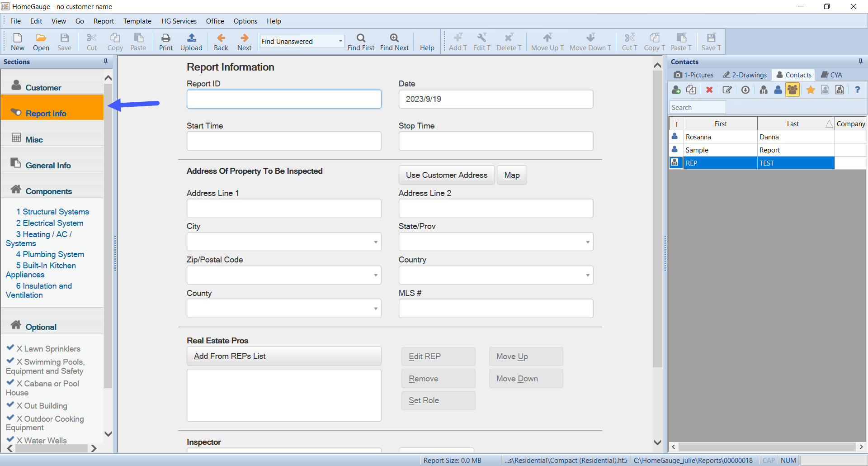Switch to the 1-Pictures tab
This screenshot has width=868, height=466.
693,75
